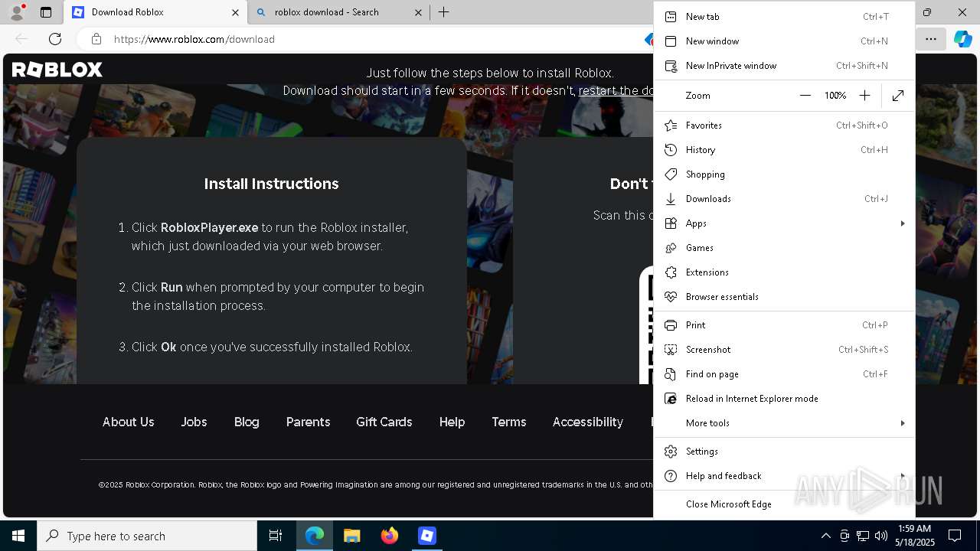Screen dimensions: 980x551
Task: Open the volume tray icon
Action: tap(880, 536)
